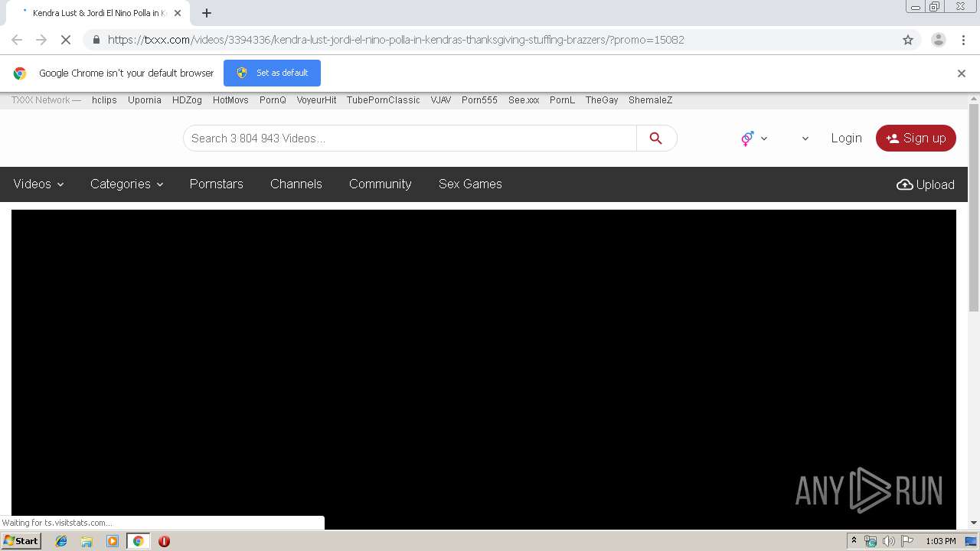Stop loading the page
This screenshot has width=980, height=551.
click(66, 40)
